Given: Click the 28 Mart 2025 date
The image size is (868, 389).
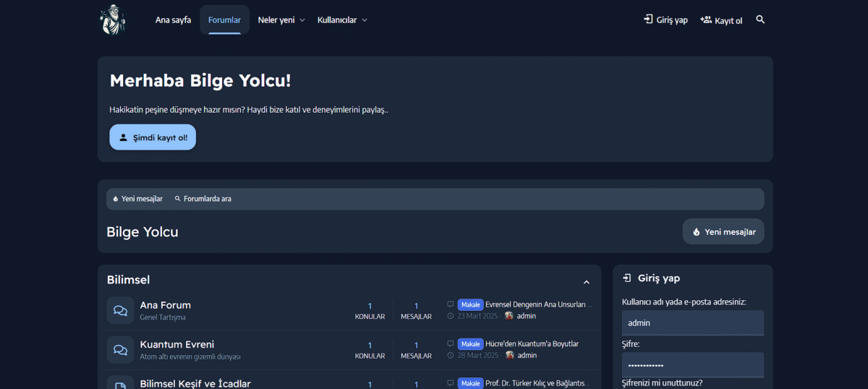Looking at the screenshot, I should coord(477,355).
